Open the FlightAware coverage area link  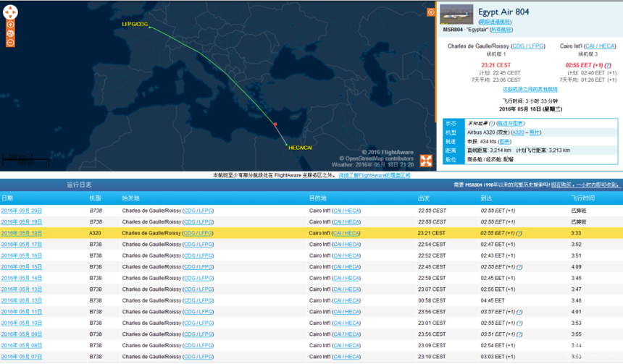tap(375, 175)
